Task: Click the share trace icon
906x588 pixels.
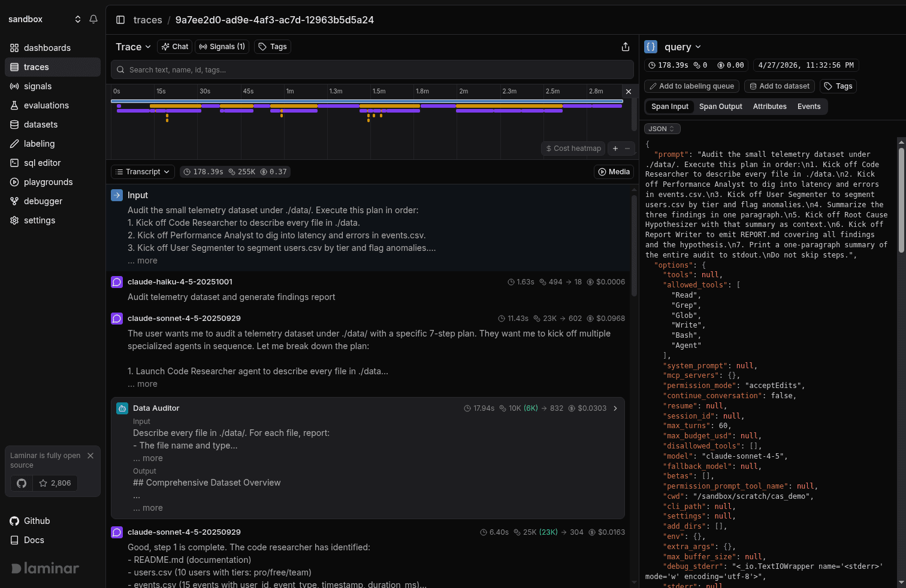Action: (626, 47)
